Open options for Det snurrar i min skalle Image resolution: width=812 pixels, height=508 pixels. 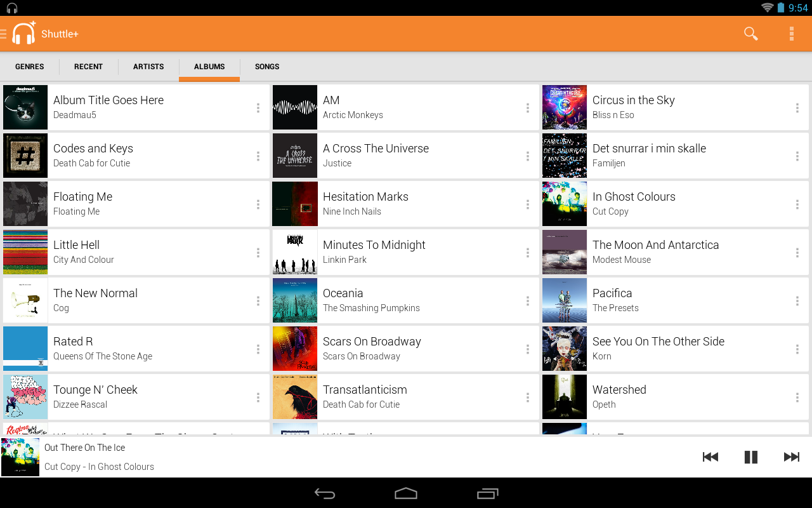(797, 156)
